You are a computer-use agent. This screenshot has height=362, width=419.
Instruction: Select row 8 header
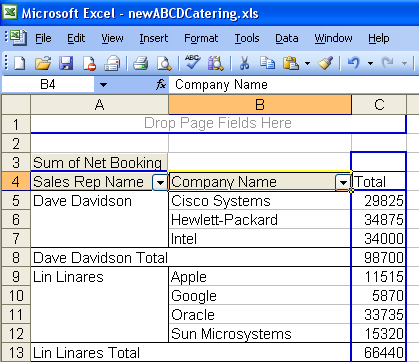[x=16, y=257]
